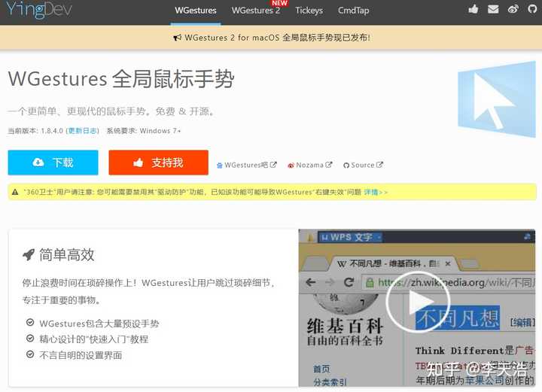This screenshot has height=392, width=542.
Task: Click the thumbs-up icon in 支持我 button
Action: (x=139, y=163)
